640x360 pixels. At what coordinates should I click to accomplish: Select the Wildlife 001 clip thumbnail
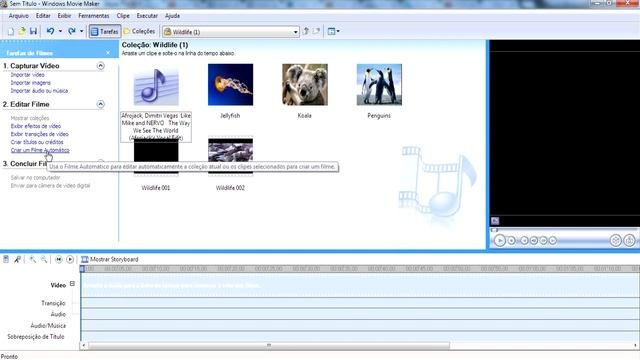pyautogui.click(x=156, y=156)
